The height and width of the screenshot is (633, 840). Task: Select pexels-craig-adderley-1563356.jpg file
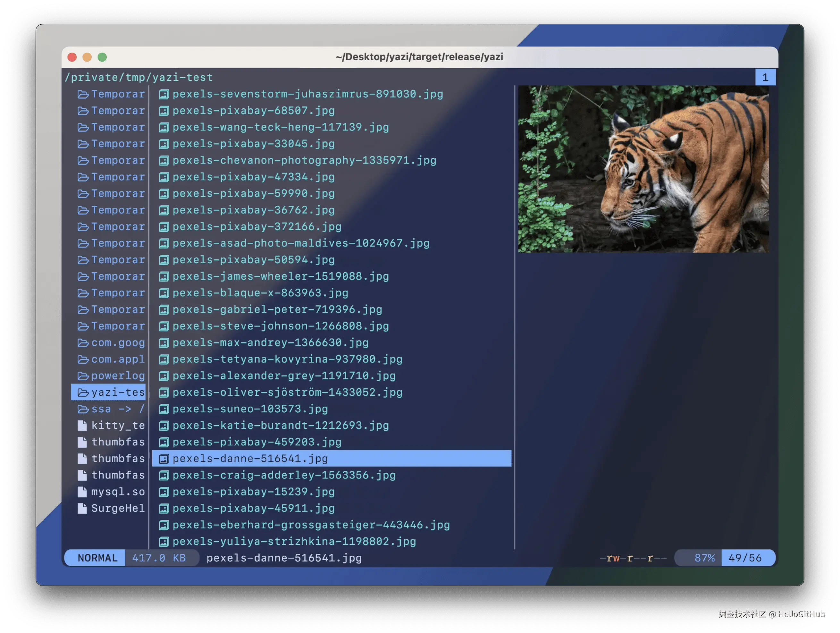click(284, 476)
